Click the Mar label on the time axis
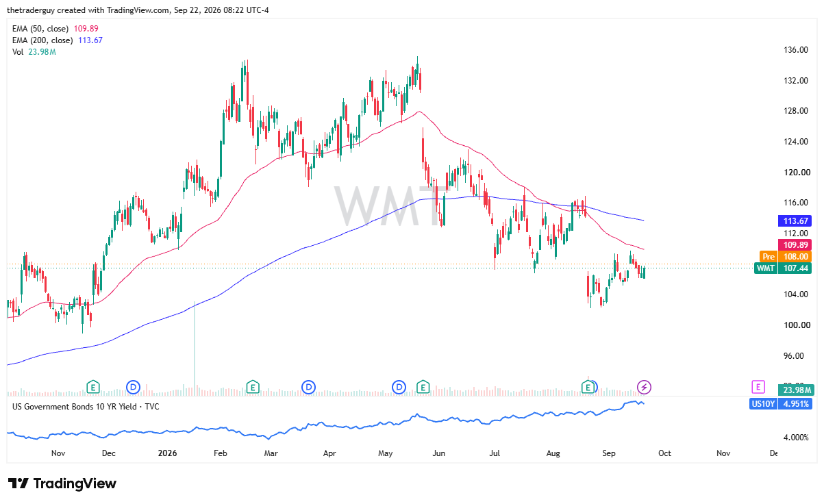 coord(271,453)
